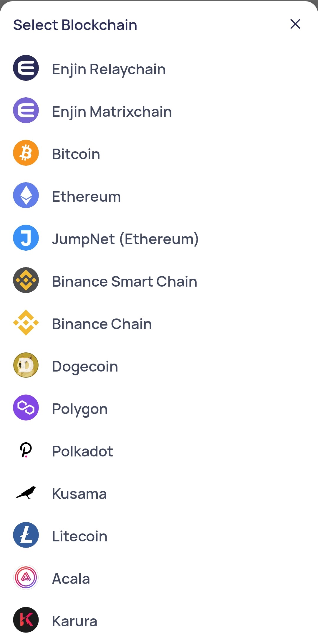Choose the Enjin Matrixchain label
318x644 pixels.
click(x=112, y=112)
